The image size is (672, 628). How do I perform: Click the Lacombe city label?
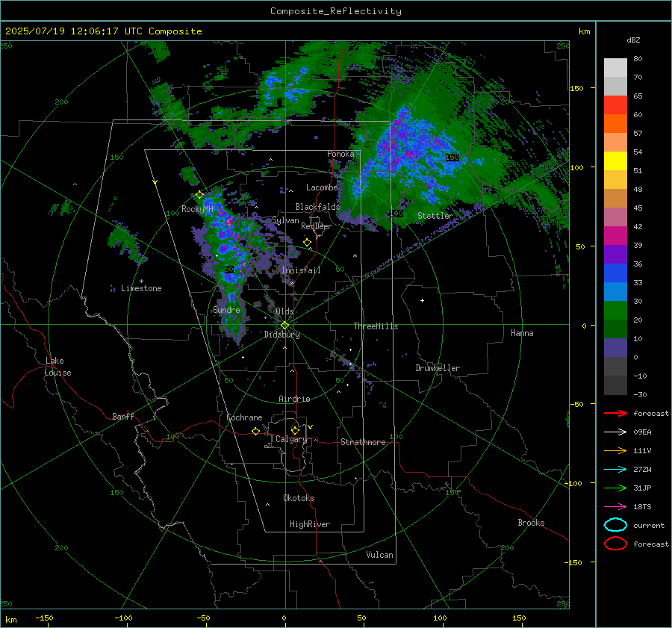click(322, 187)
